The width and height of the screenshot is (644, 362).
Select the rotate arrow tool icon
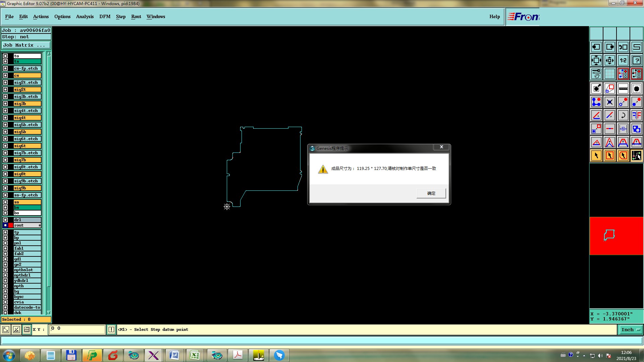point(623,116)
